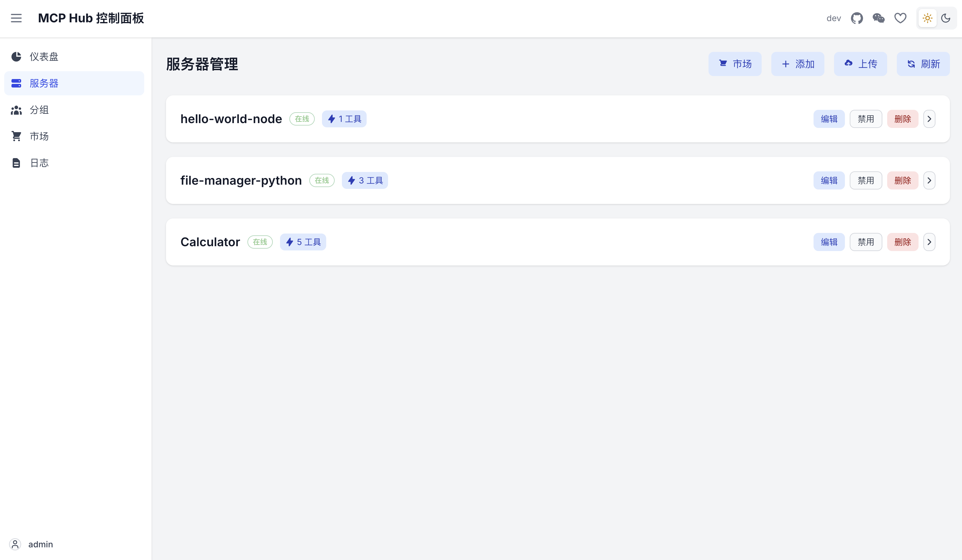Viewport: 962px width, 560px height.
Task: Select 服务器 in the sidebar menu
Action: tap(44, 83)
